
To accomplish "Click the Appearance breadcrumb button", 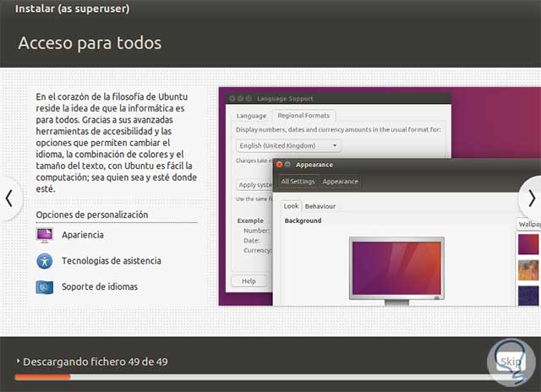I will click(340, 182).
